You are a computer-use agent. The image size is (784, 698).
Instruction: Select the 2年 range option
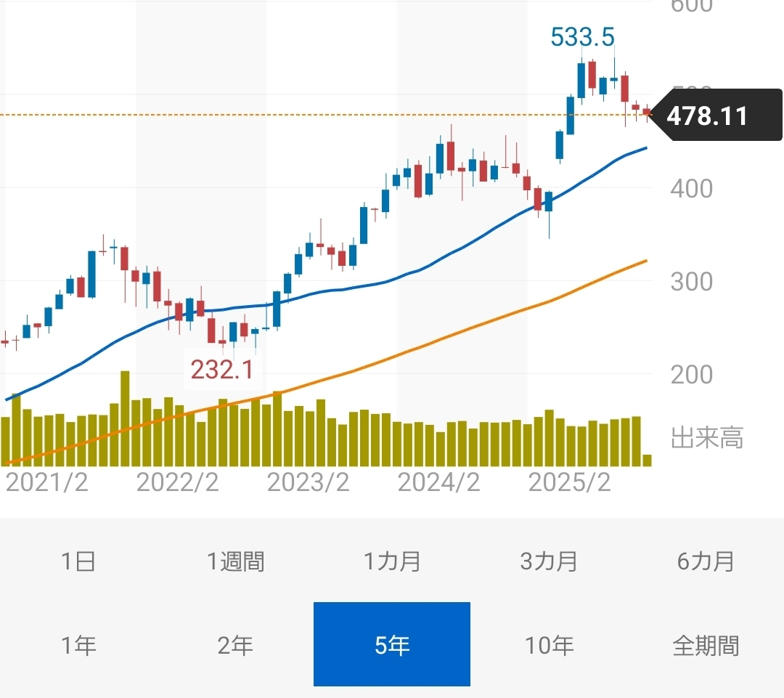tap(235, 645)
